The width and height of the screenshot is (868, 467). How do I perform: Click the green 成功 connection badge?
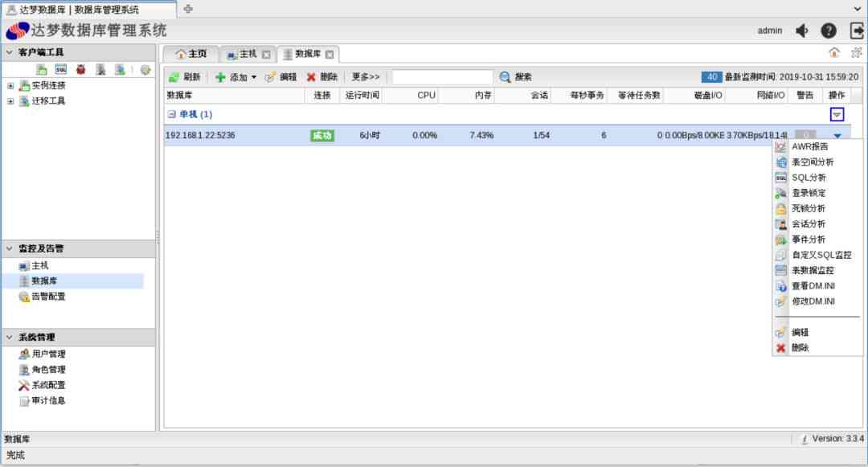pos(322,135)
